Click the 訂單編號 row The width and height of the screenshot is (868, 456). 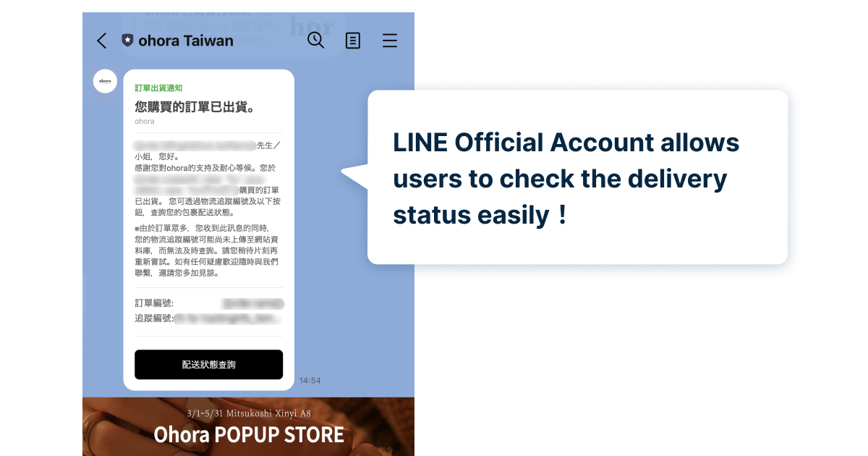tap(209, 303)
